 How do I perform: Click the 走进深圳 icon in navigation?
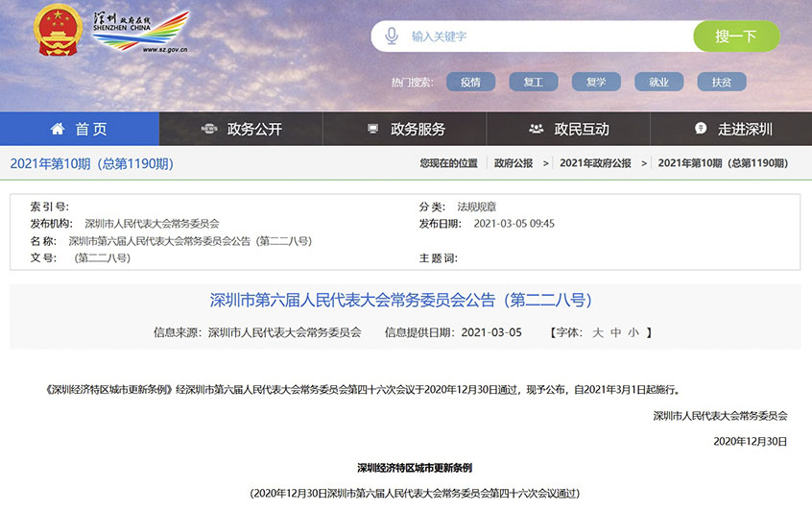(701, 129)
